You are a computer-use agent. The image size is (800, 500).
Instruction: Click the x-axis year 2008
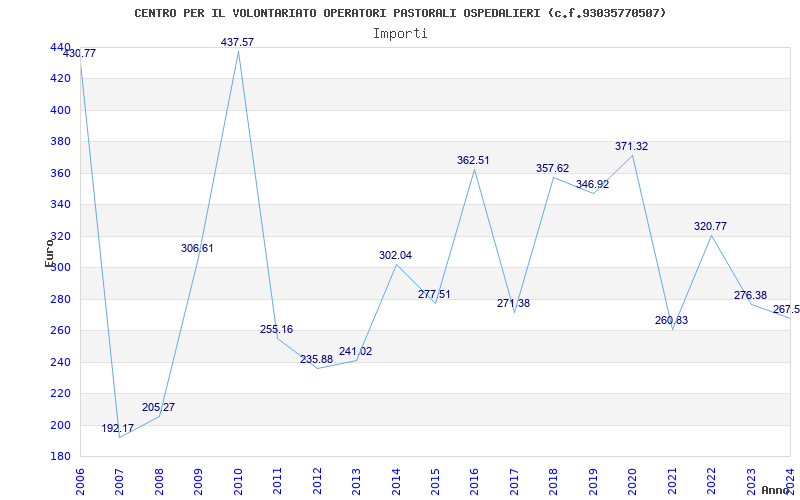(x=159, y=482)
